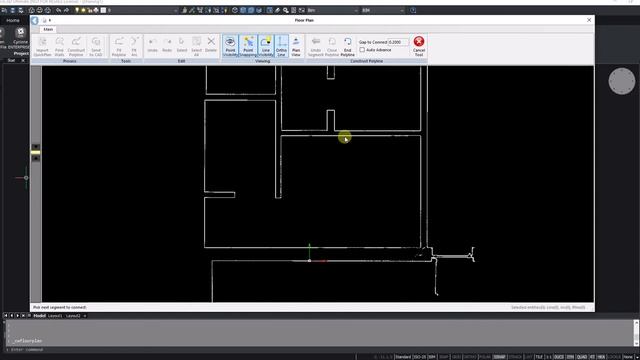Open the Standard style status field
This screenshot has height=360, width=640.
coord(403,357)
